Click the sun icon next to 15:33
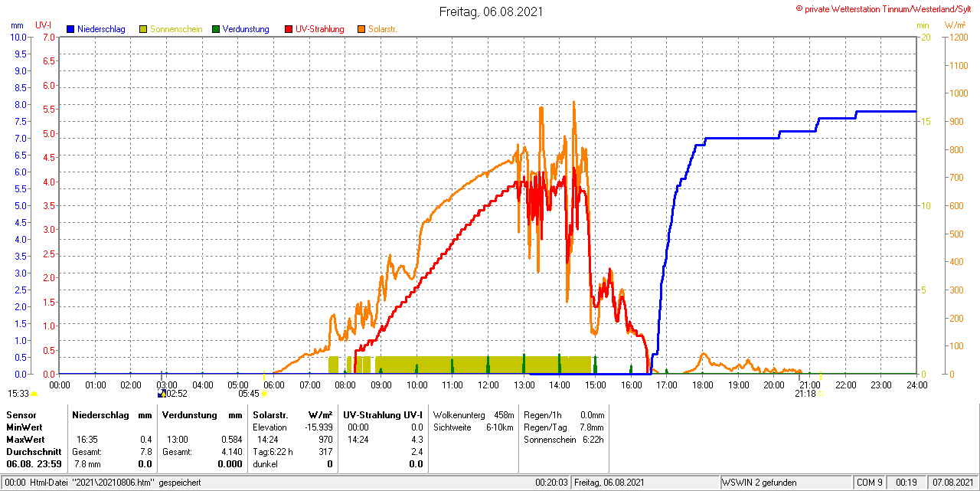The width and height of the screenshot is (980, 491). [34, 394]
